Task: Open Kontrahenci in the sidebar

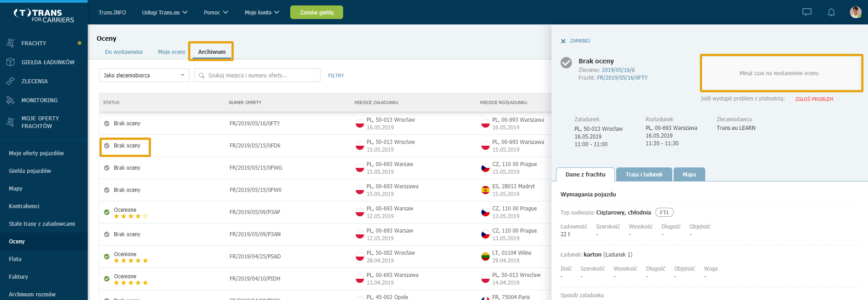Action: tap(24, 206)
